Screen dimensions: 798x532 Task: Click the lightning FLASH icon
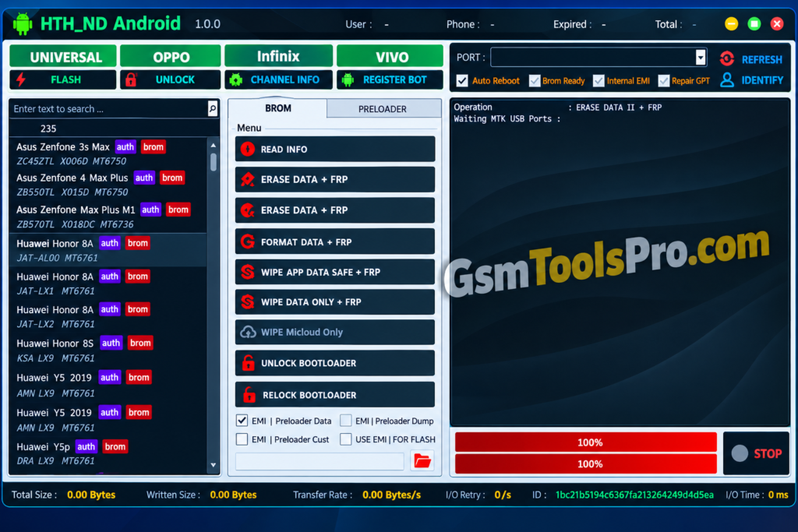[x=21, y=80]
